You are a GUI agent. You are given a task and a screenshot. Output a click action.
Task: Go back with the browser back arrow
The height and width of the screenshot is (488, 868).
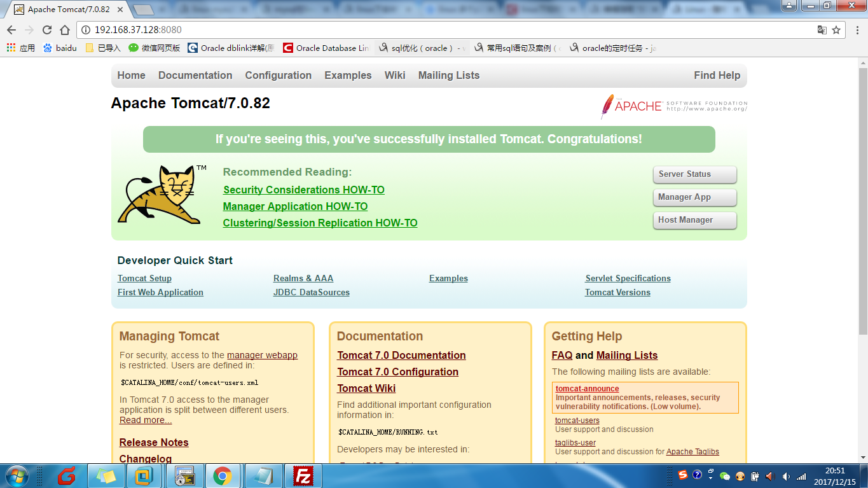click(x=11, y=30)
